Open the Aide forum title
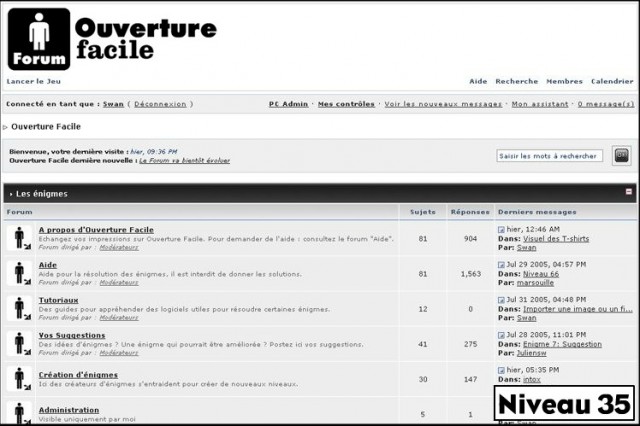 (48, 265)
